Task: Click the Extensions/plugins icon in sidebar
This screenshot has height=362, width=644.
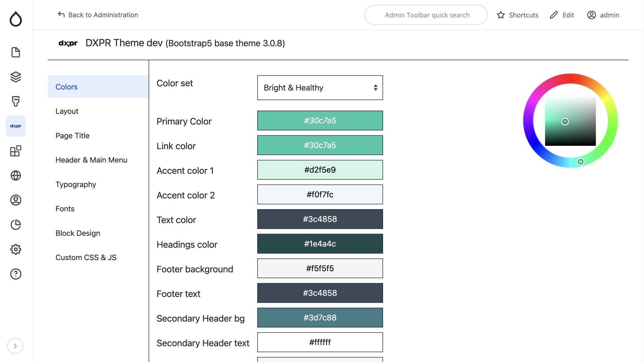Action: [16, 150]
